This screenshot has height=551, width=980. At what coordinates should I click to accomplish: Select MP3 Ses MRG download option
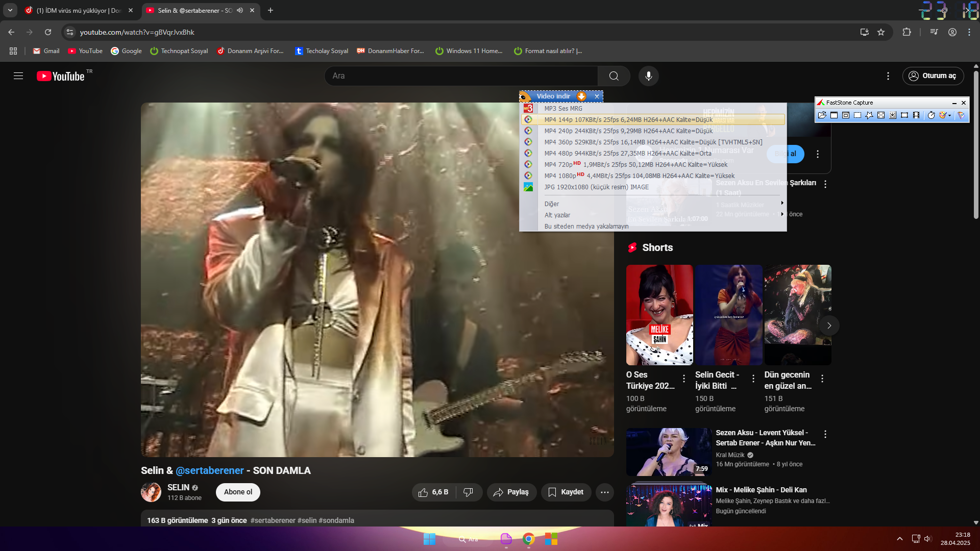coord(563,109)
